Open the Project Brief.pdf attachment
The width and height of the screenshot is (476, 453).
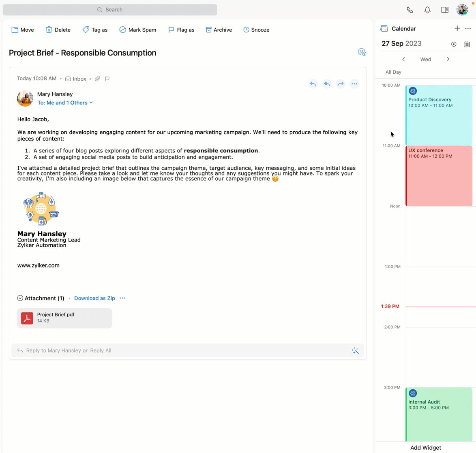tap(64, 318)
